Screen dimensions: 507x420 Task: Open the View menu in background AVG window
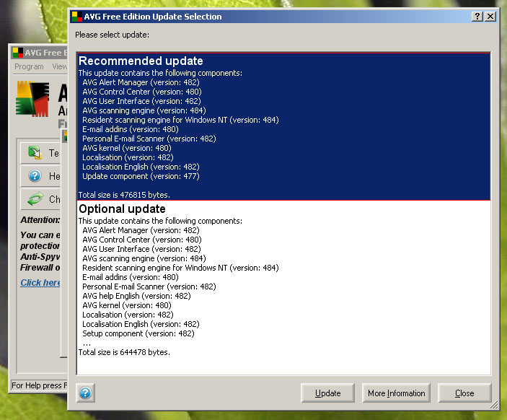[59, 66]
